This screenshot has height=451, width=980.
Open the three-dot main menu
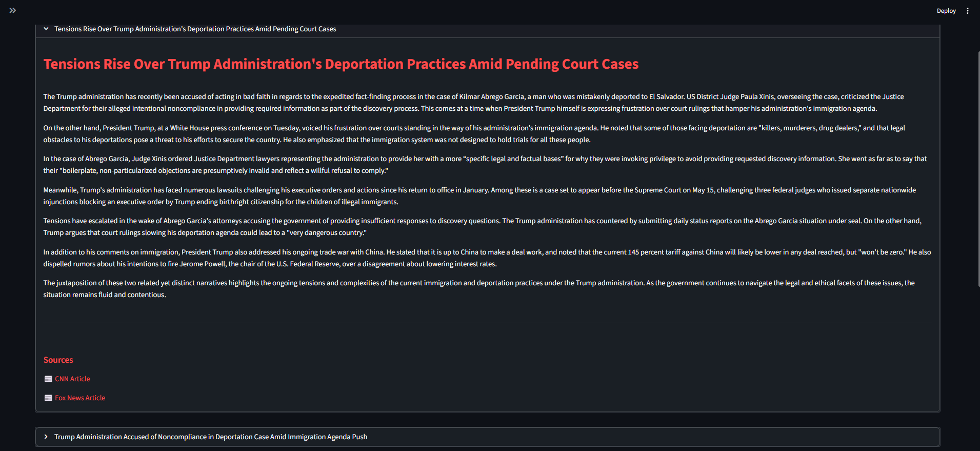pyautogui.click(x=968, y=11)
